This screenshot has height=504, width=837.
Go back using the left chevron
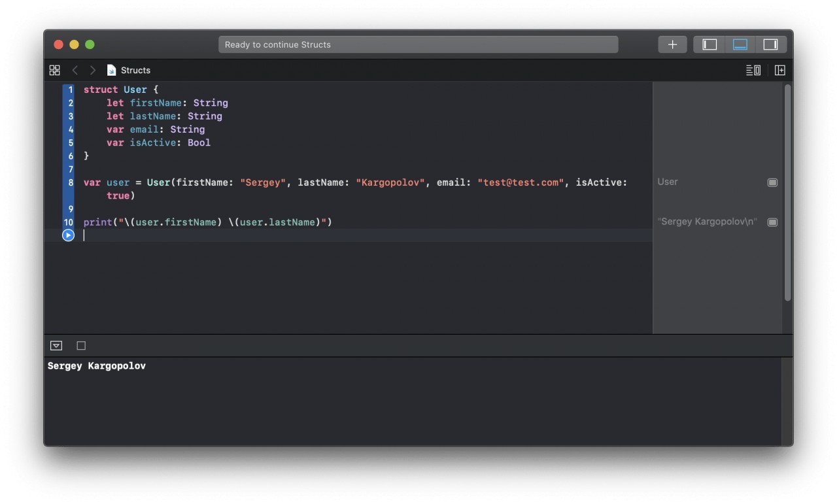click(75, 70)
